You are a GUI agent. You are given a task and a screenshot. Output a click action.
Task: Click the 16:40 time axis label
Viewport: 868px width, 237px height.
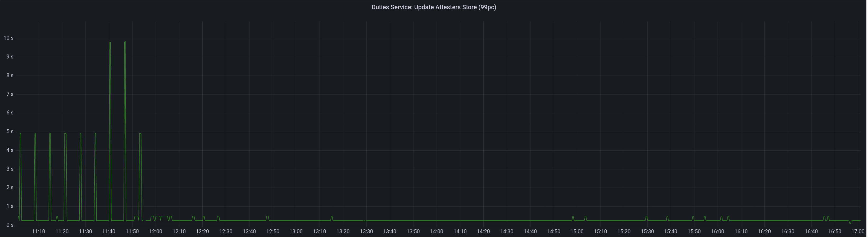point(811,232)
